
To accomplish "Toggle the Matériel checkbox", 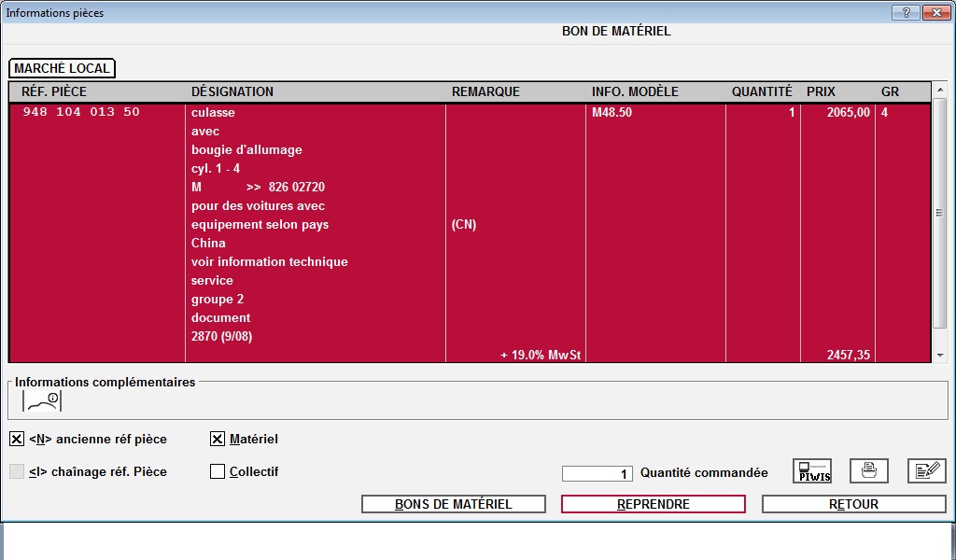I will [x=217, y=439].
